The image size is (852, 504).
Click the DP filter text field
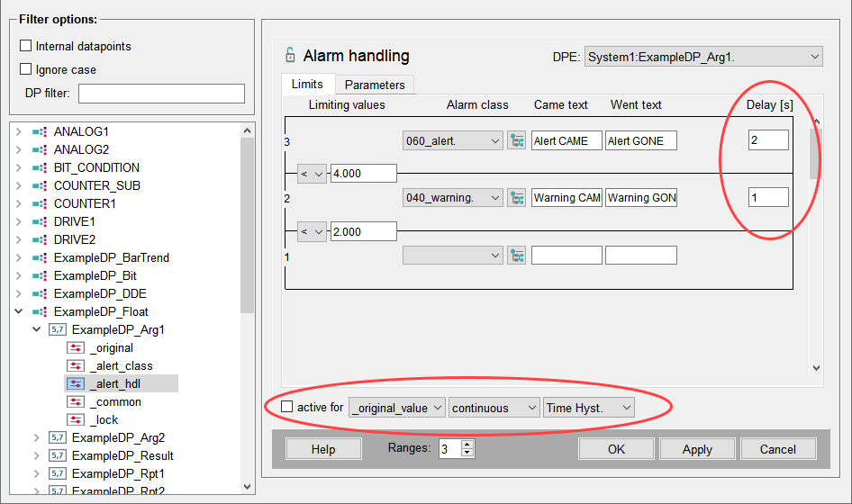161,94
